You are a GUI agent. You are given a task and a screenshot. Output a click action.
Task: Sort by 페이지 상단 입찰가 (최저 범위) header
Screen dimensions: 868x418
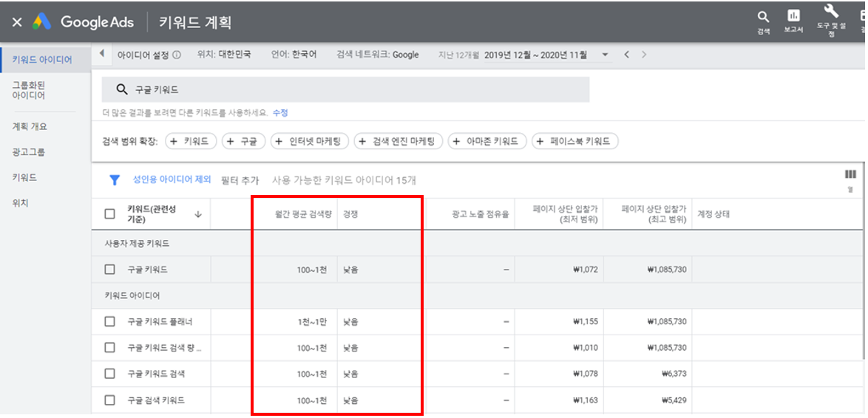565,214
